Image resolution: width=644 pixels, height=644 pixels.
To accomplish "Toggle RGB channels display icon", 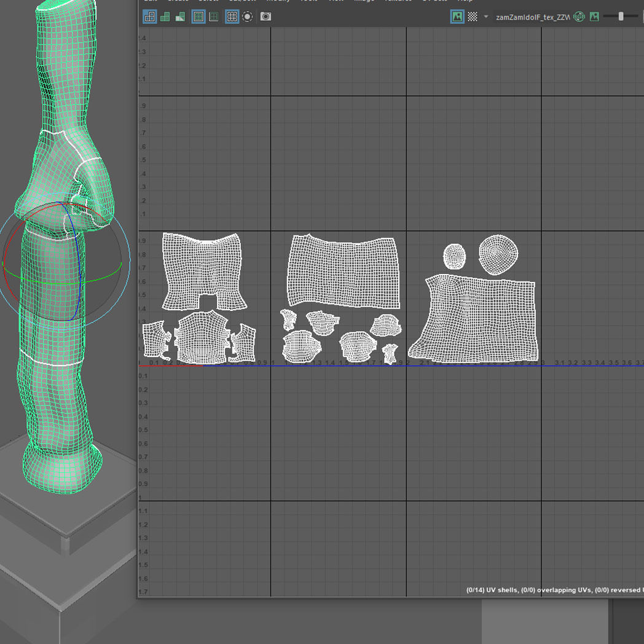I will tap(579, 17).
